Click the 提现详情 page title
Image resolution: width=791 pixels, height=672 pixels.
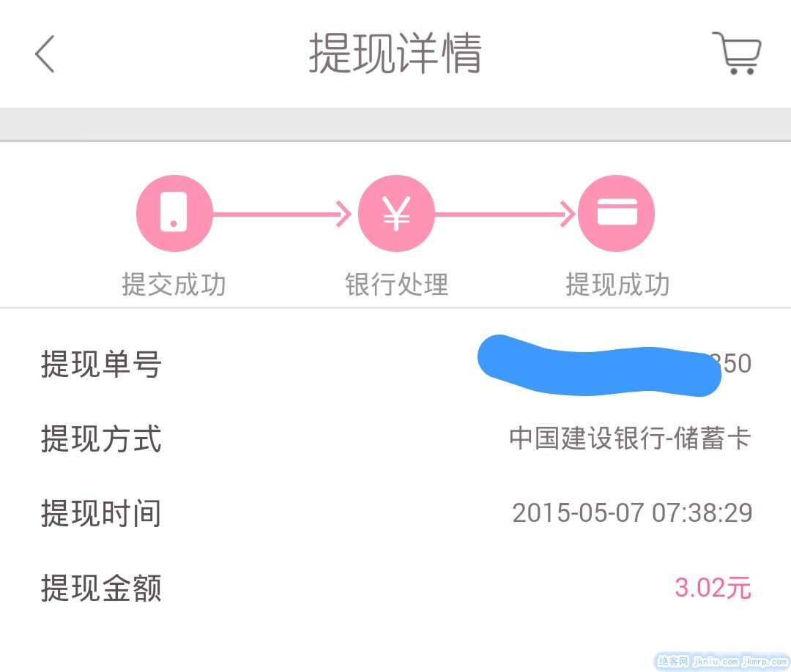click(395, 53)
